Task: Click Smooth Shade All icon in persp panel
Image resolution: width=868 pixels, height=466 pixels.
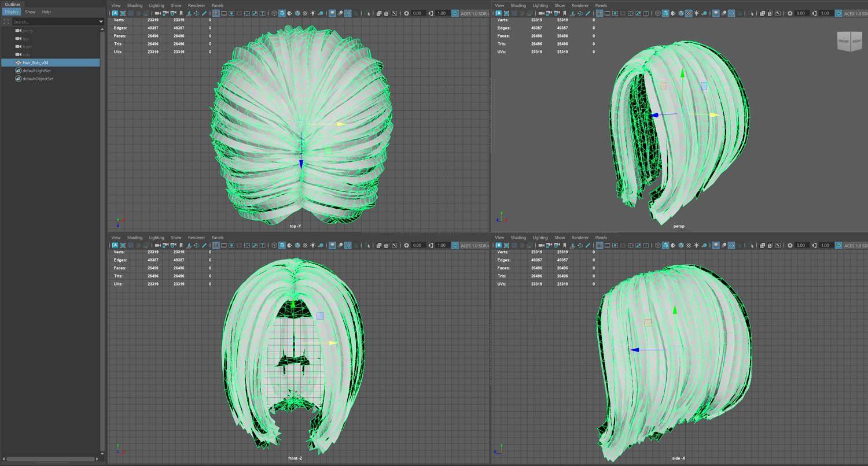Action: click(x=665, y=13)
